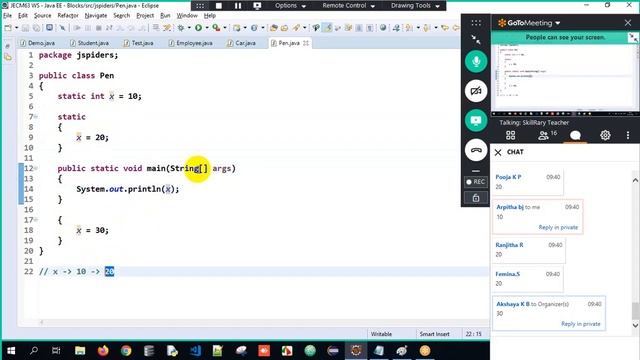
Task: Open the Run menu
Action: point(165,16)
